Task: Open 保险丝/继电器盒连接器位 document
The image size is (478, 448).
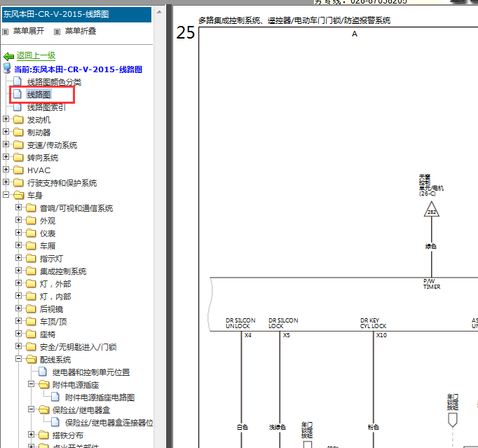Action: [x=109, y=423]
